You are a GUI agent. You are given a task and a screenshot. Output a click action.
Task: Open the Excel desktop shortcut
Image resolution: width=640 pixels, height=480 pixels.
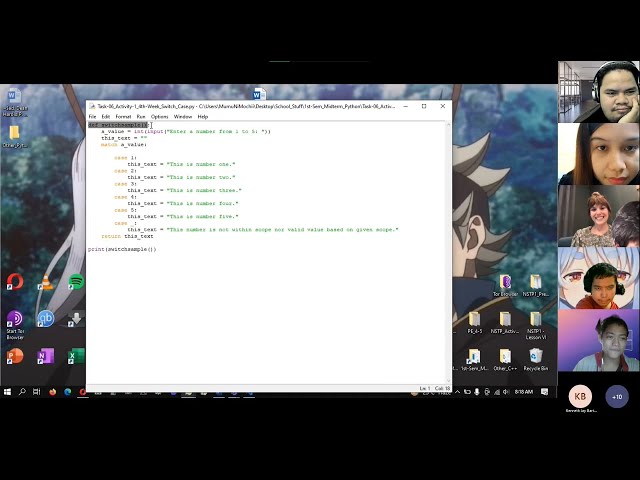pyautogui.click(x=76, y=356)
